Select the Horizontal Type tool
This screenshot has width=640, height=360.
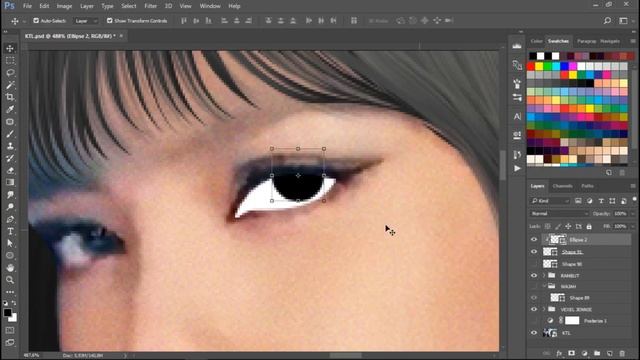pyautogui.click(x=10, y=231)
